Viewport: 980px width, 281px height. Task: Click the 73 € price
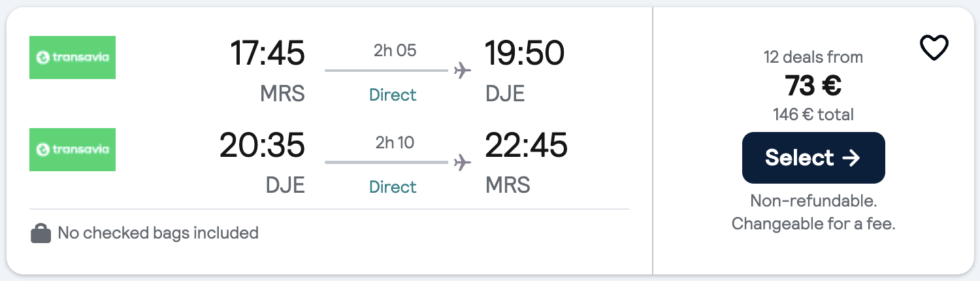(813, 86)
